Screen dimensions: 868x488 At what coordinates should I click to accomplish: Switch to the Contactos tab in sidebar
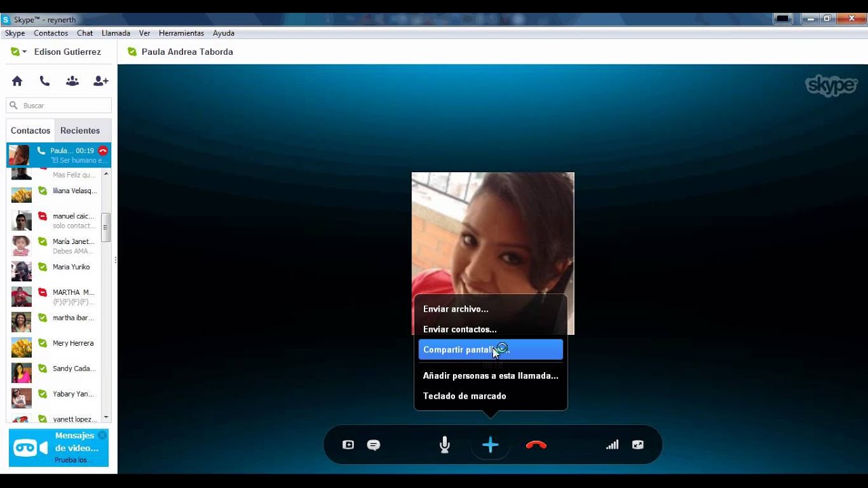(x=31, y=131)
